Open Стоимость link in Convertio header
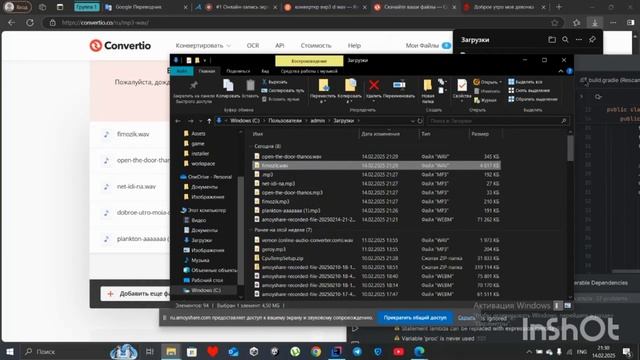 click(316, 45)
